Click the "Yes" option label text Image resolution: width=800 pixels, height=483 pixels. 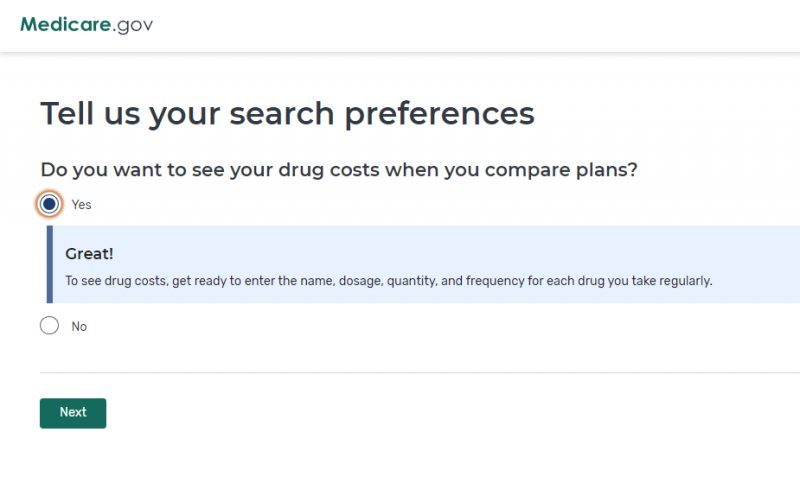click(x=81, y=205)
